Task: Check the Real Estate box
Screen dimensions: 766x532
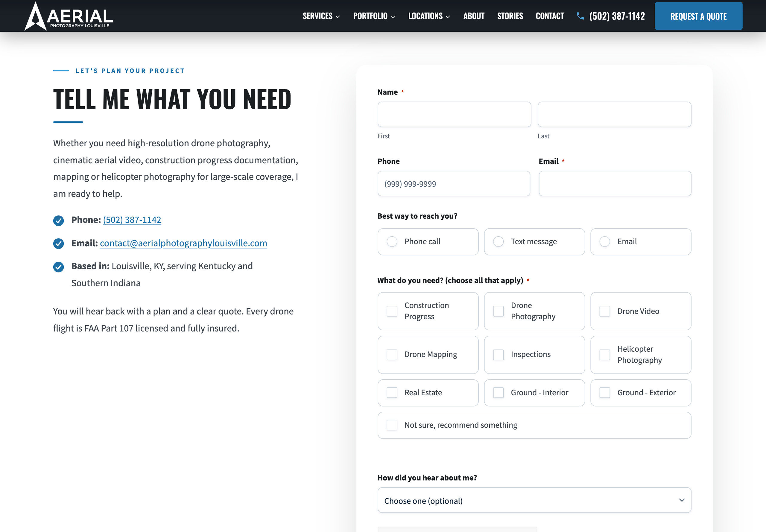Action: 392,393
